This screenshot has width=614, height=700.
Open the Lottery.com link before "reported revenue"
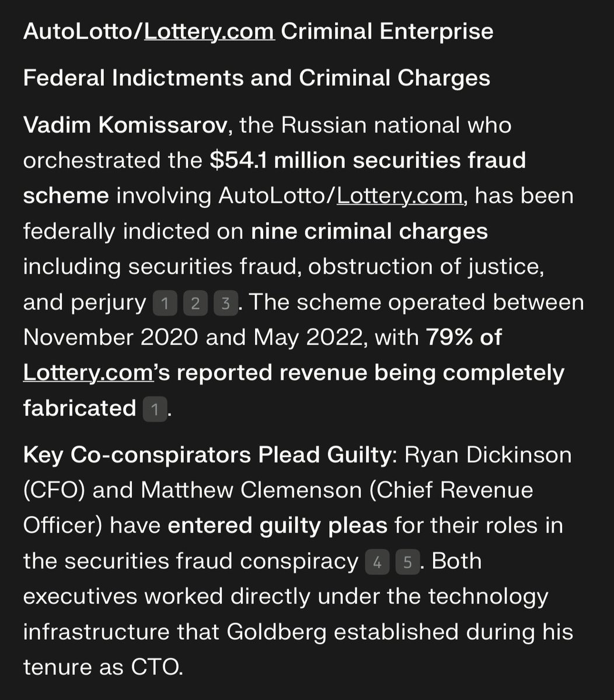[88, 373]
